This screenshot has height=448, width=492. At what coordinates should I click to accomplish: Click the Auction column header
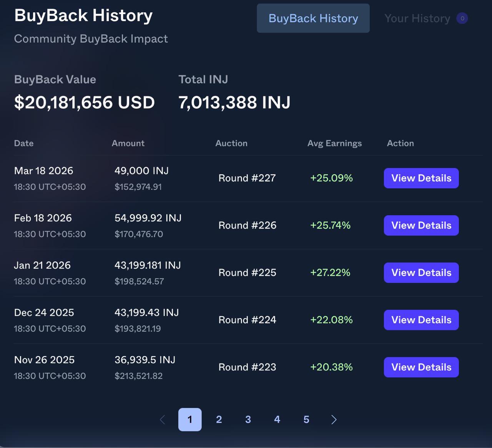coord(231,143)
